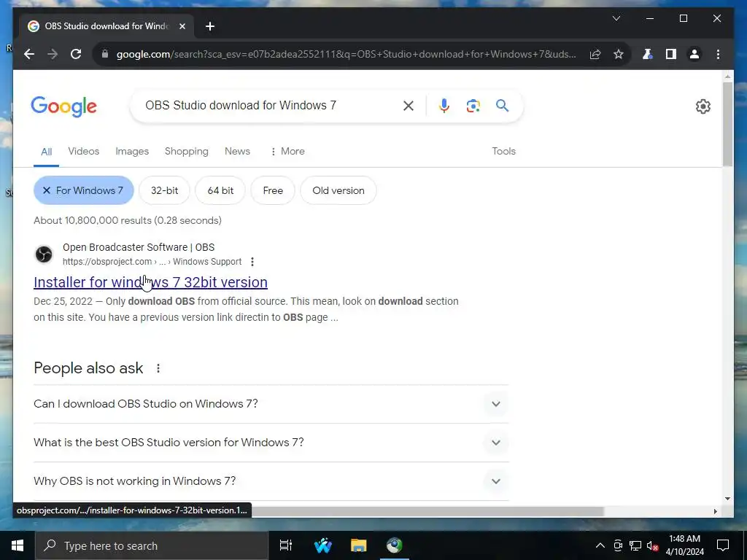Screen dimensions: 747x560
Task: Expand Why OBS is not working in Windows 7
Action: tap(271, 481)
